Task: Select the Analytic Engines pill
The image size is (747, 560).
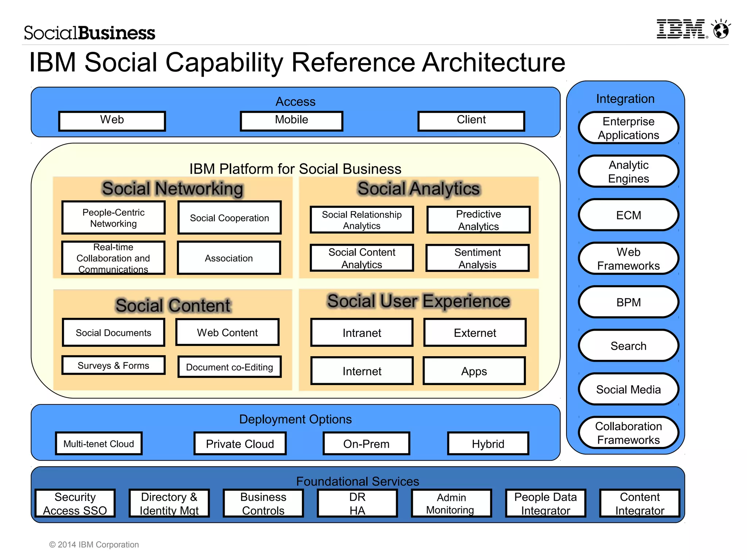Action: click(628, 171)
